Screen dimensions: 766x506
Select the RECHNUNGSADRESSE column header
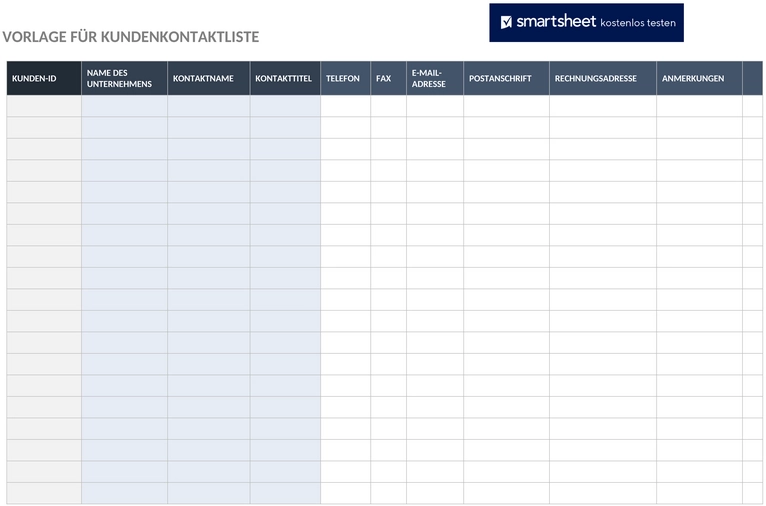tap(603, 78)
